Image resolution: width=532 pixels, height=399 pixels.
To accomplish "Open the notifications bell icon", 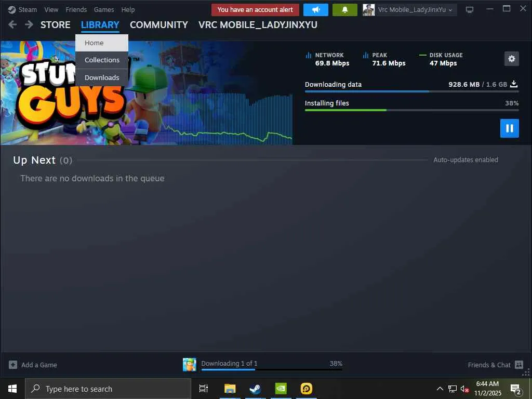I will [x=345, y=10].
